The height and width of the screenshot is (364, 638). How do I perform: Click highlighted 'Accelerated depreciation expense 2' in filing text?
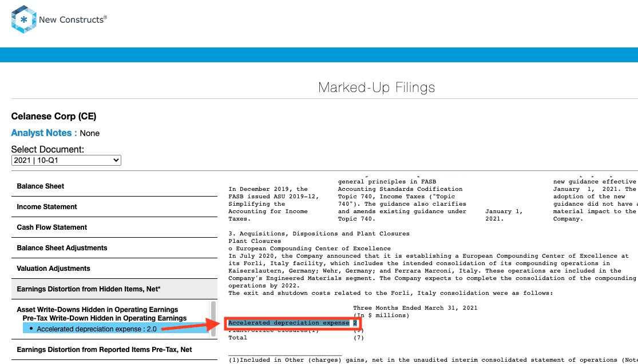(292, 323)
